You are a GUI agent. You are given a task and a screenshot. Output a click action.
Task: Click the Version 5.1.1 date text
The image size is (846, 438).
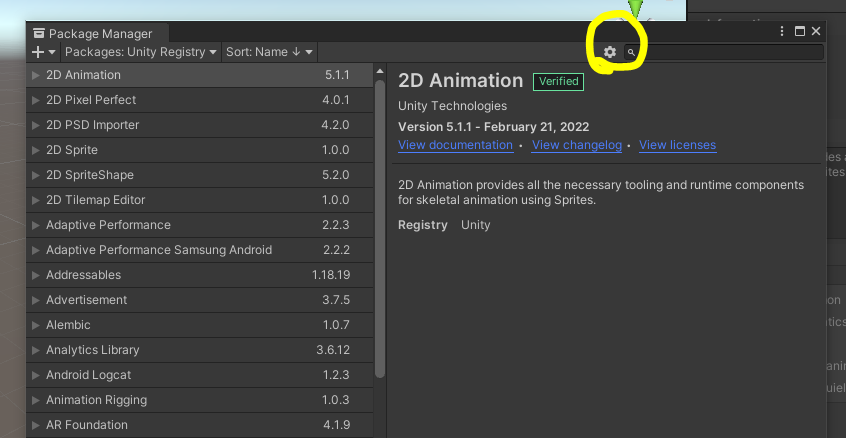[x=494, y=127]
